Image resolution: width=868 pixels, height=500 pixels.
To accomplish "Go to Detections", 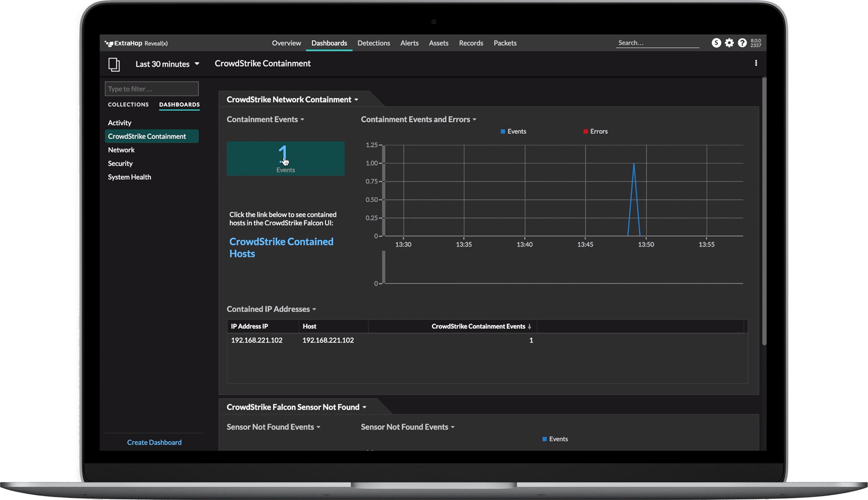I will (x=374, y=43).
